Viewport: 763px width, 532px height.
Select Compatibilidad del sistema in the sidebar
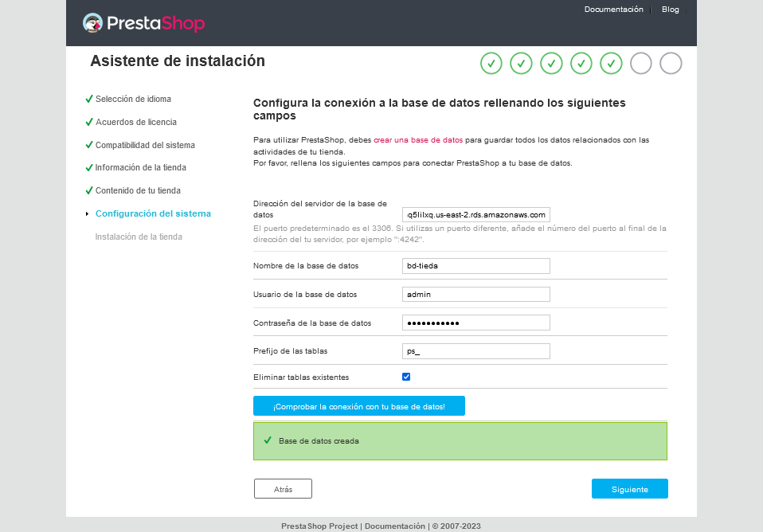(146, 145)
